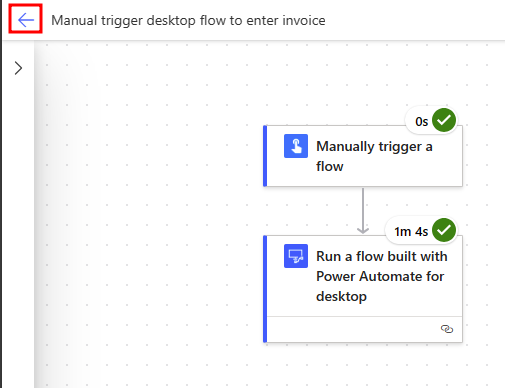Click the flow title Manual trigger desktop flow to enter invoice

click(188, 20)
